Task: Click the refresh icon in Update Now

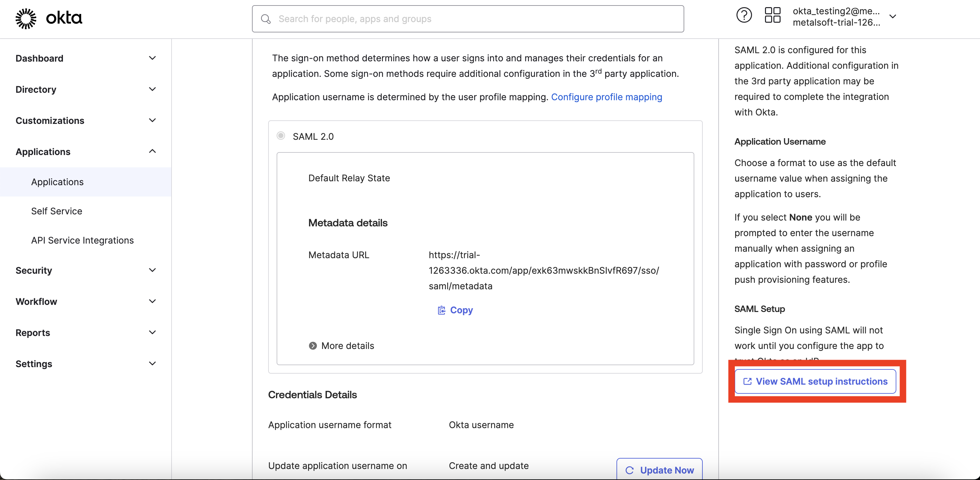Action: click(630, 470)
